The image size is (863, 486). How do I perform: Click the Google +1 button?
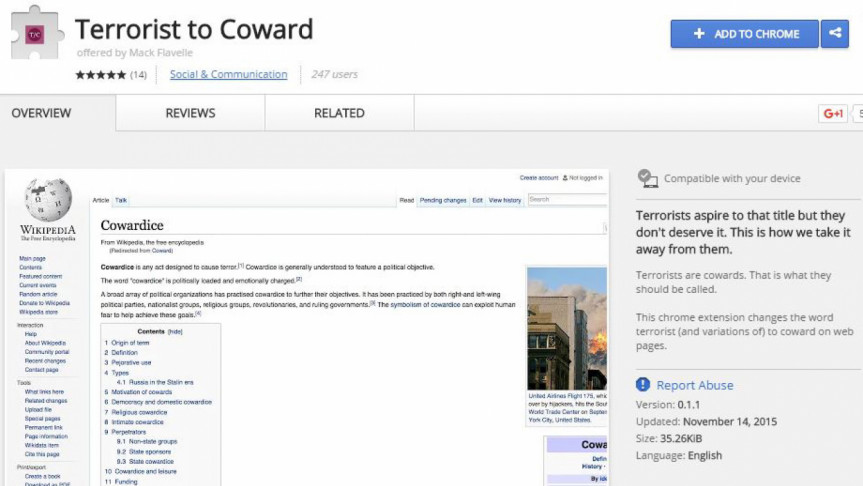(x=832, y=114)
